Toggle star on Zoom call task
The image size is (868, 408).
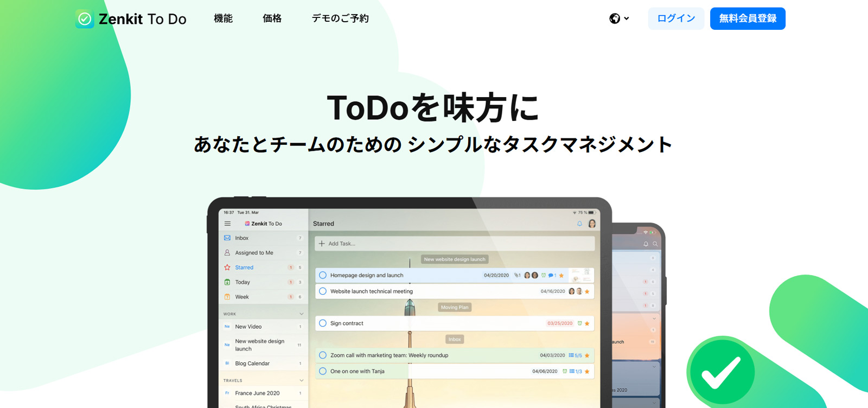(x=587, y=355)
